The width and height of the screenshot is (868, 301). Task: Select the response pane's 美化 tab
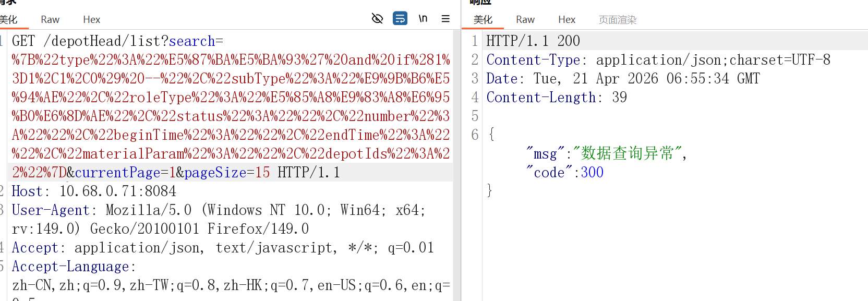pos(483,19)
